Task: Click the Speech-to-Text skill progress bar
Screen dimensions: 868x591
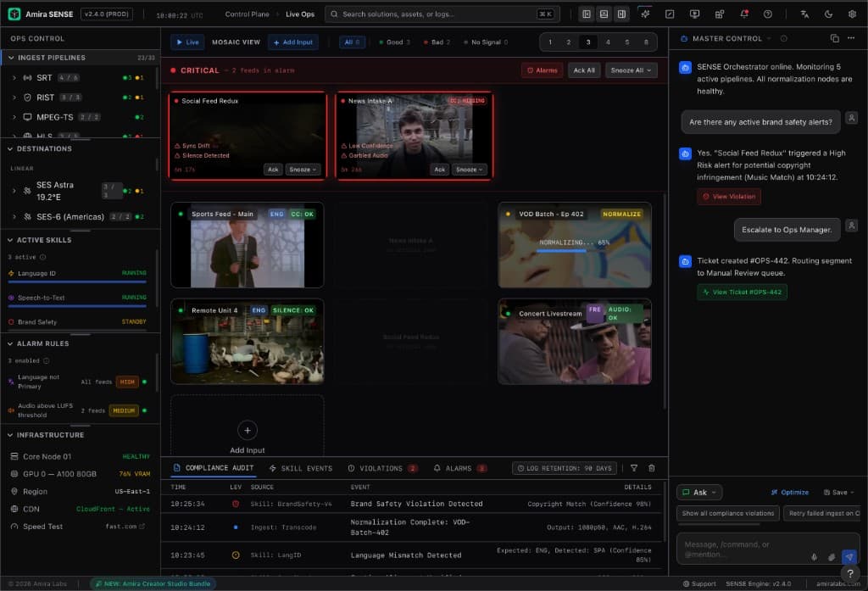Action: (77, 306)
